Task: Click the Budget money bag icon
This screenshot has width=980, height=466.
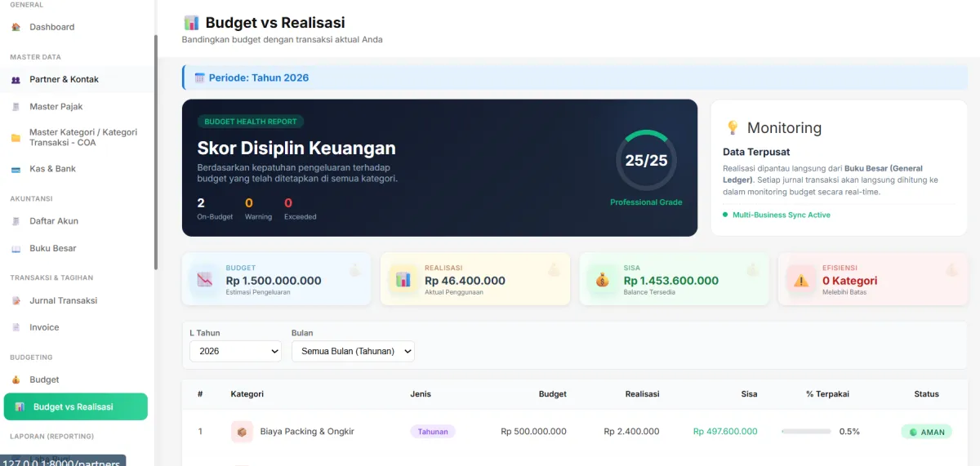Action: tap(16, 380)
